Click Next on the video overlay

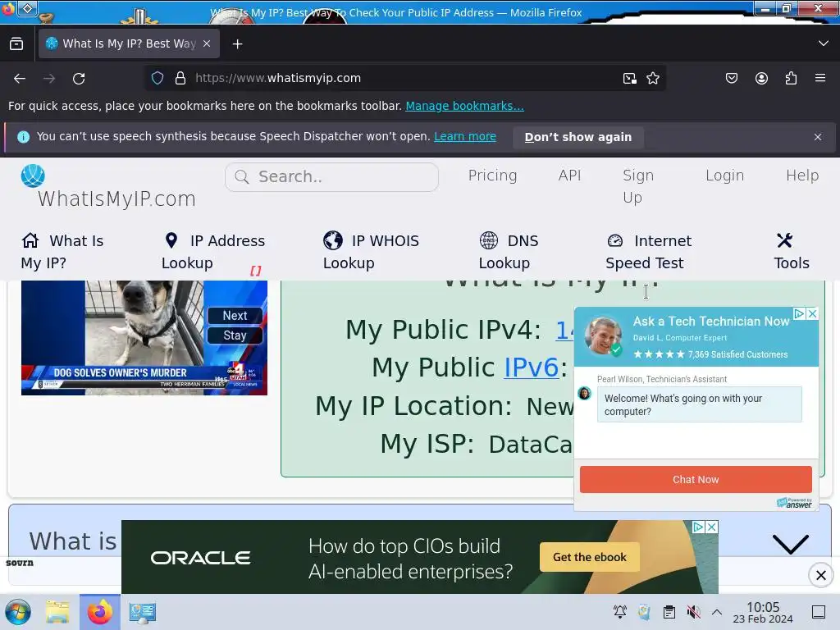[x=235, y=316]
